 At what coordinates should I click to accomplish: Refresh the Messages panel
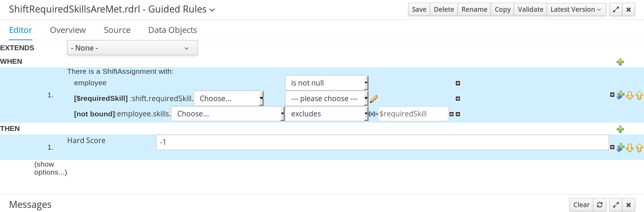pos(600,205)
